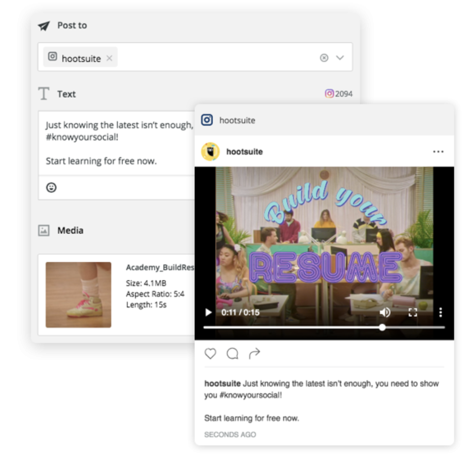The width and height of the screenshot is (476, 459).
Task: Expand the Post to account dropdown
Action: tap(340, 58)
